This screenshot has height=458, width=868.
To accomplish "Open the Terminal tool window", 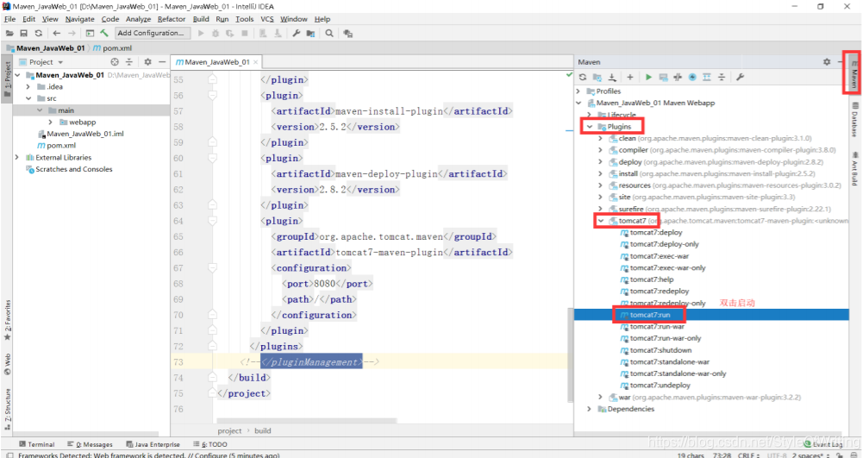I will (36, 444).
